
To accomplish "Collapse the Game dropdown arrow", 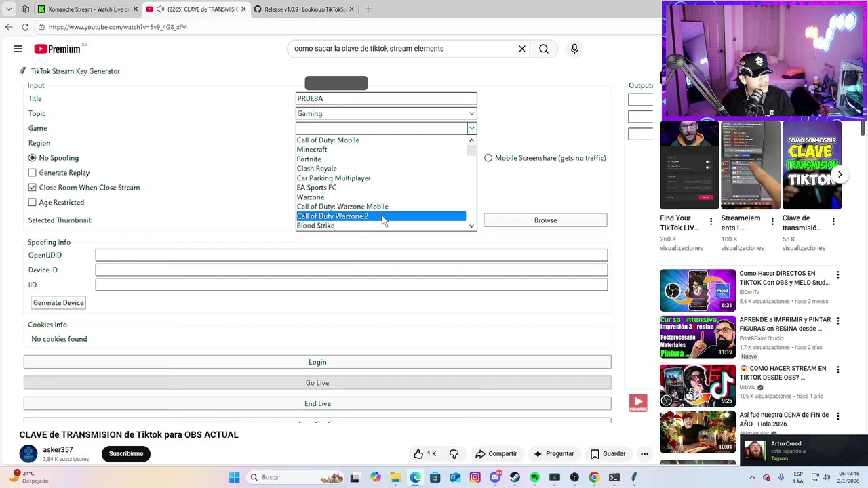I will click(472, 128).
